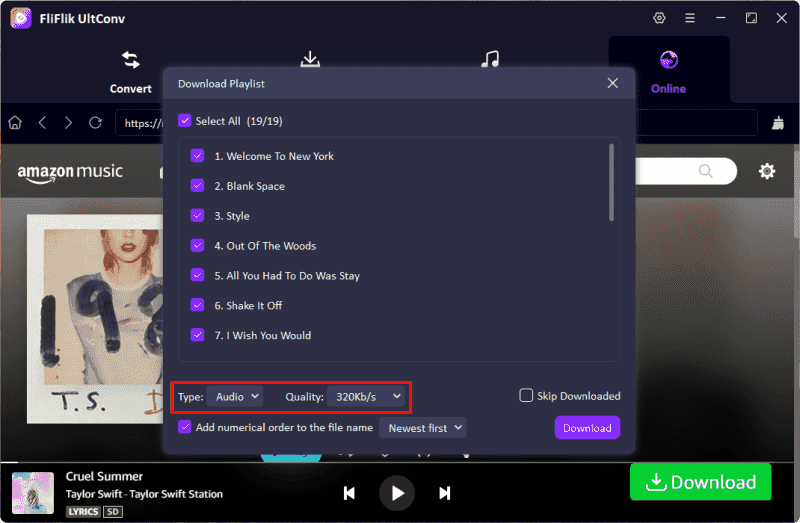Click the browser back arrow
Viewport: 800px width, 523px height.
[42, 123]
